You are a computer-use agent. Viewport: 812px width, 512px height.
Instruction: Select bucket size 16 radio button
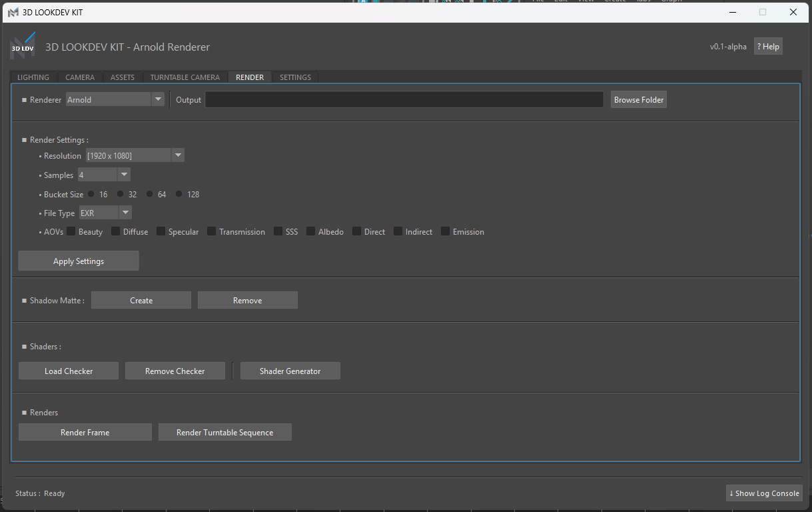tap(91, 194)
